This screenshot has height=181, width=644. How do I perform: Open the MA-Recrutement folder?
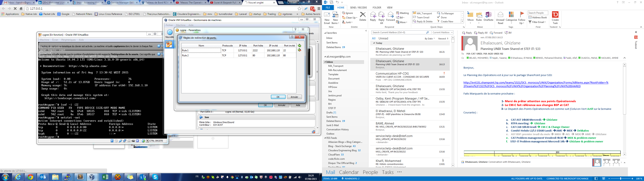(x=337, y=70)
